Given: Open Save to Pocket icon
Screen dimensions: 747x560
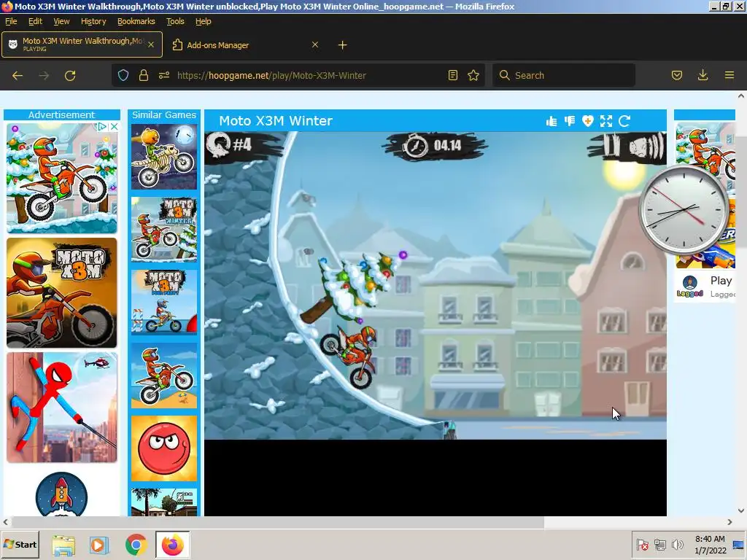Looking at the screenshot, I should 677,75.
